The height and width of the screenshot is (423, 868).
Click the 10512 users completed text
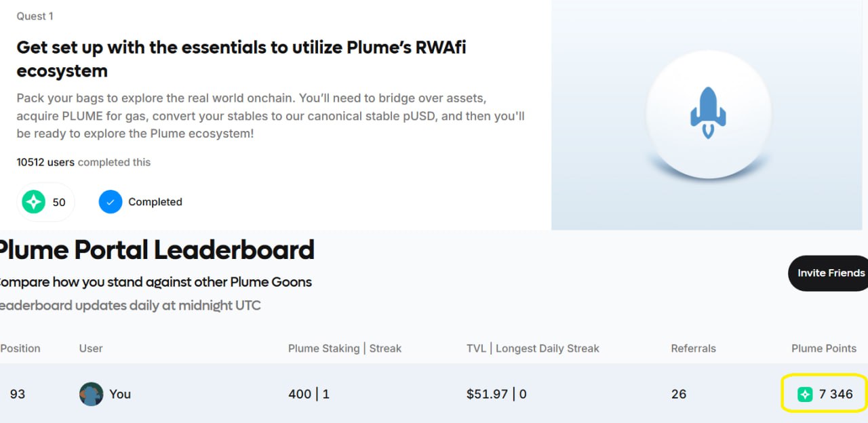tap(83, 163)
